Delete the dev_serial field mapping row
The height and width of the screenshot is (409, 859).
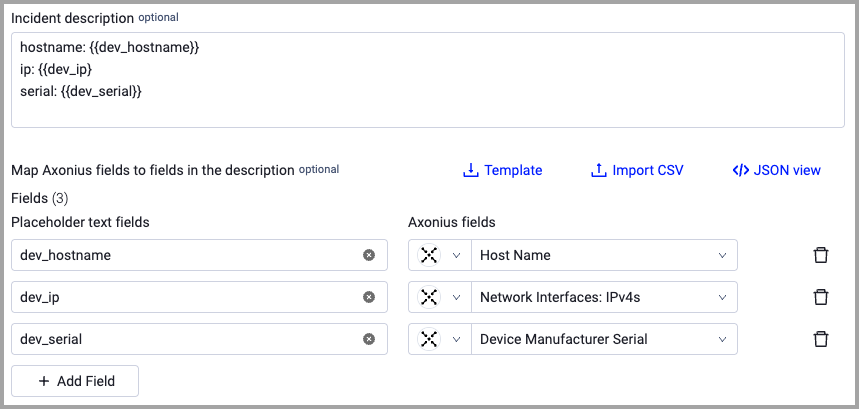(x=820, y=339)
